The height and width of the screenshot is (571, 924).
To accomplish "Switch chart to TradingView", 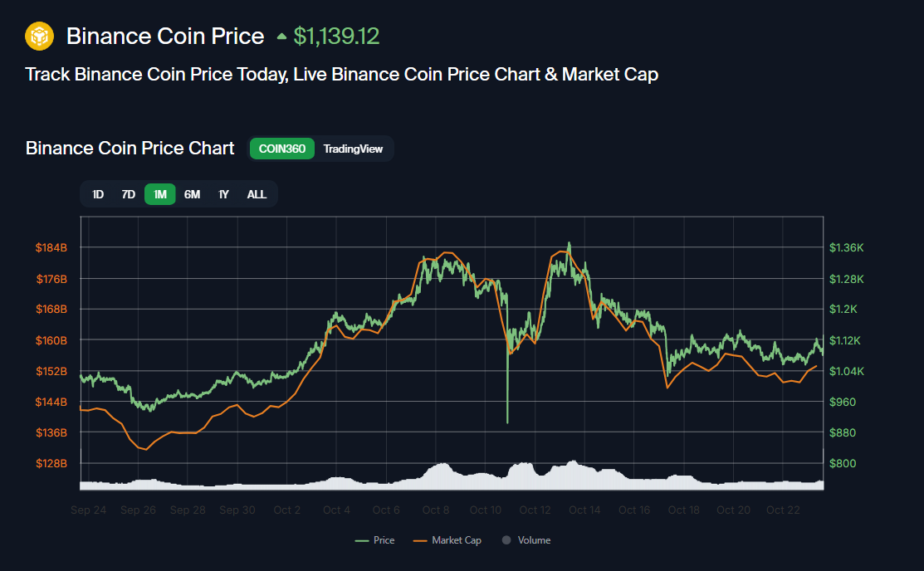I will click(x=353, y=149).
